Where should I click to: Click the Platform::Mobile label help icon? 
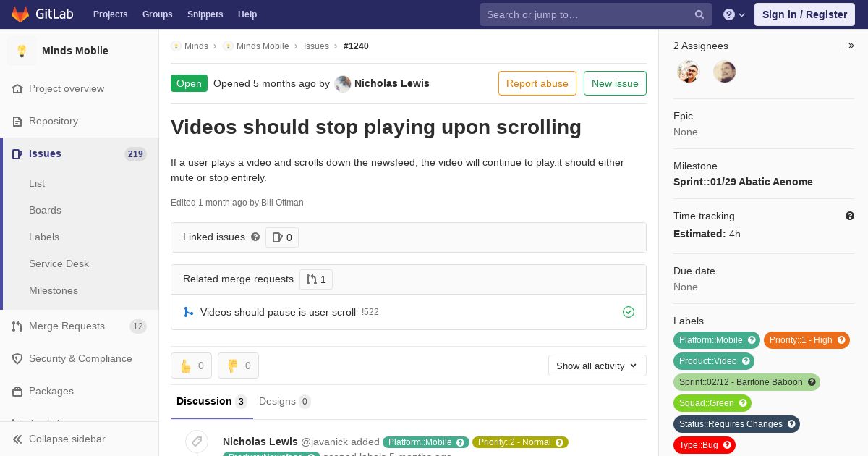[x=752, y=340]
